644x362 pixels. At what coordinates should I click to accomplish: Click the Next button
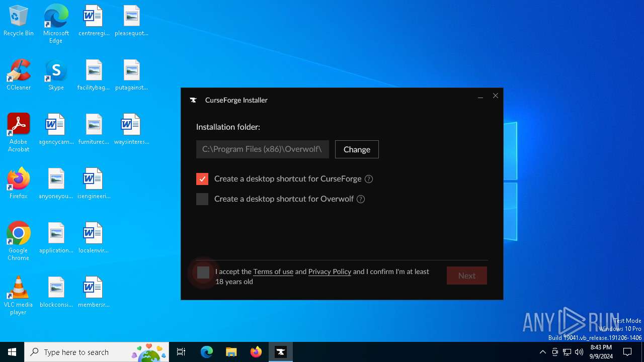(467, 276)
